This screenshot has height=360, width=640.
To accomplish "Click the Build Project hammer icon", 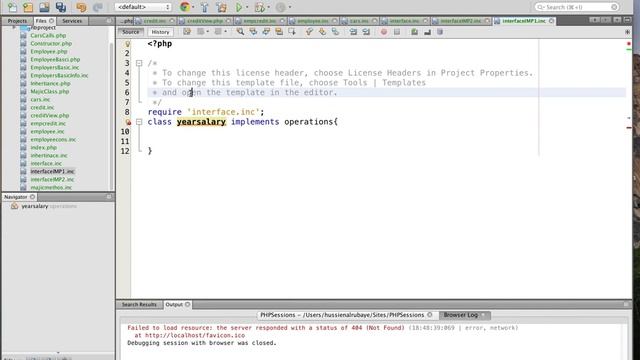I will click(x=204, y=7).
